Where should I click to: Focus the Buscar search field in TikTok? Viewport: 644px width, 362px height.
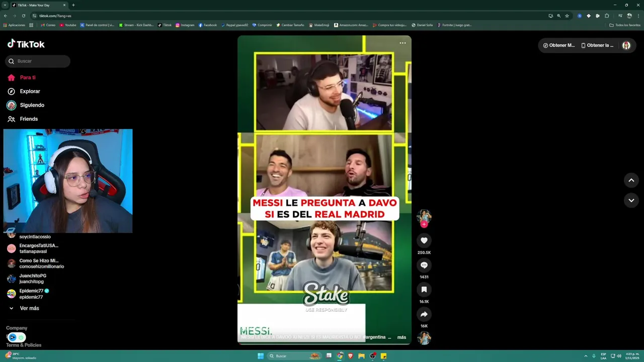click(38, 61)
